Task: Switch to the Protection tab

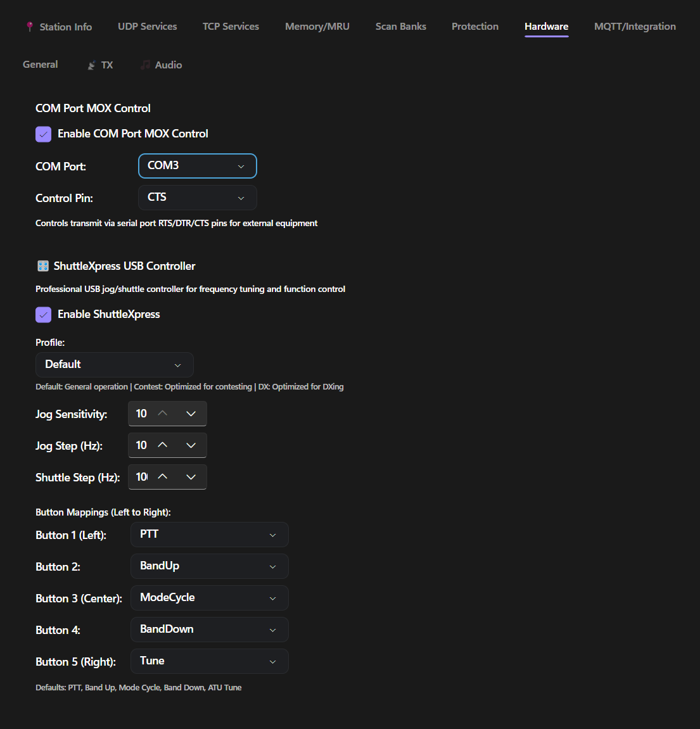Action: [474, 27]
